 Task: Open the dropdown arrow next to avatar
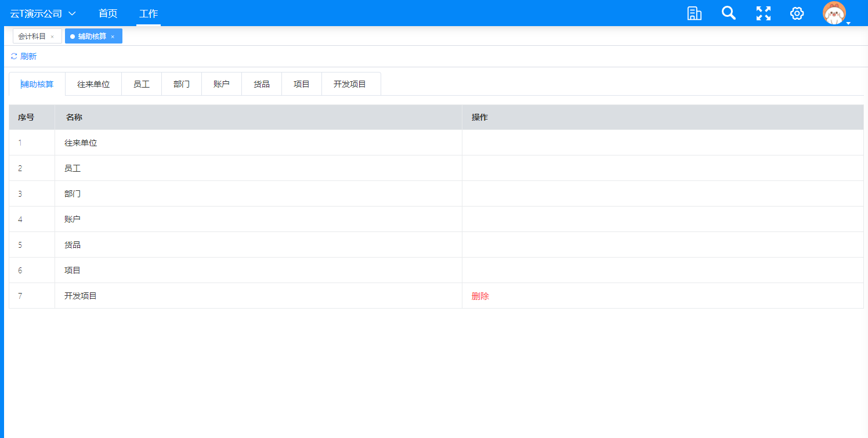pos(848,23)
